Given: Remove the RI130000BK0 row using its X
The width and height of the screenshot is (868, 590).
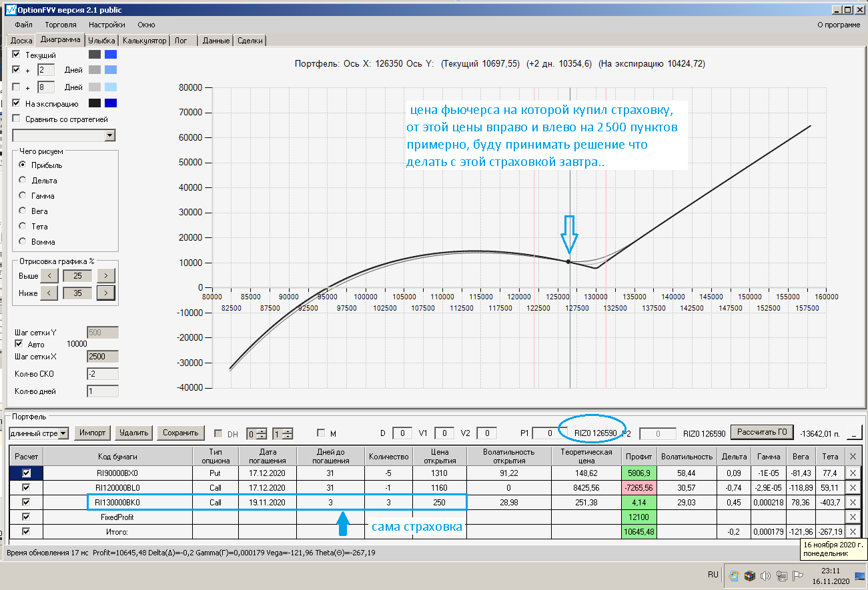Looking at the screenshot, I should pyautogui.click(x=853, y=502).
